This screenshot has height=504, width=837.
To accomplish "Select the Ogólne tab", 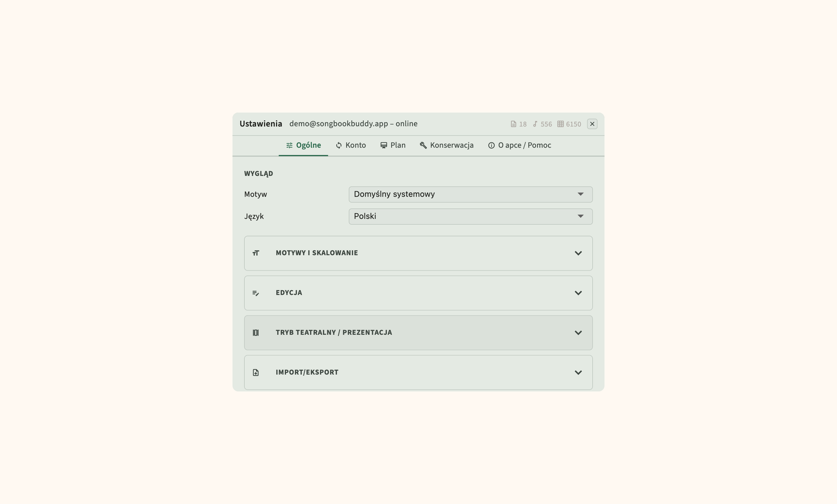I will click(303, 145).
